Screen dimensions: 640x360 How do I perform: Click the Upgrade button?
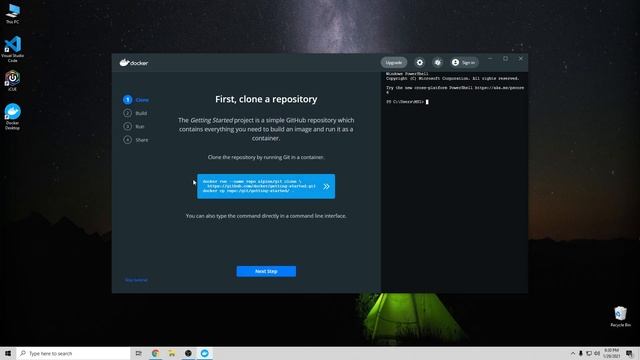tap(394, 62)
